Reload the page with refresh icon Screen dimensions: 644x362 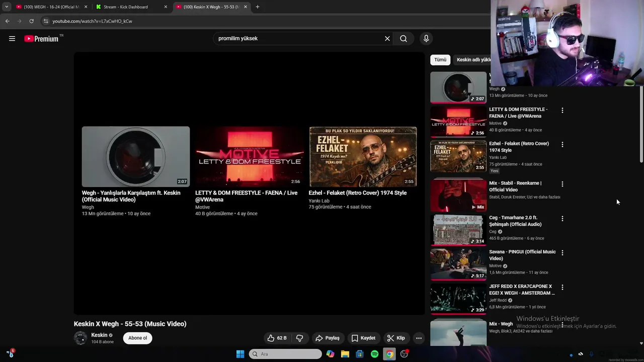click(31, 21)
